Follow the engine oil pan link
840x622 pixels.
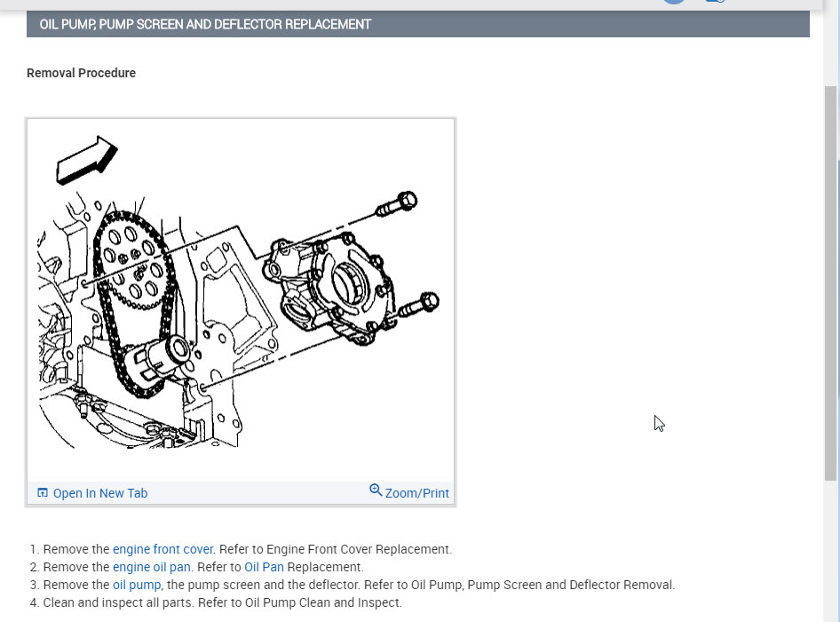point(152,567)
